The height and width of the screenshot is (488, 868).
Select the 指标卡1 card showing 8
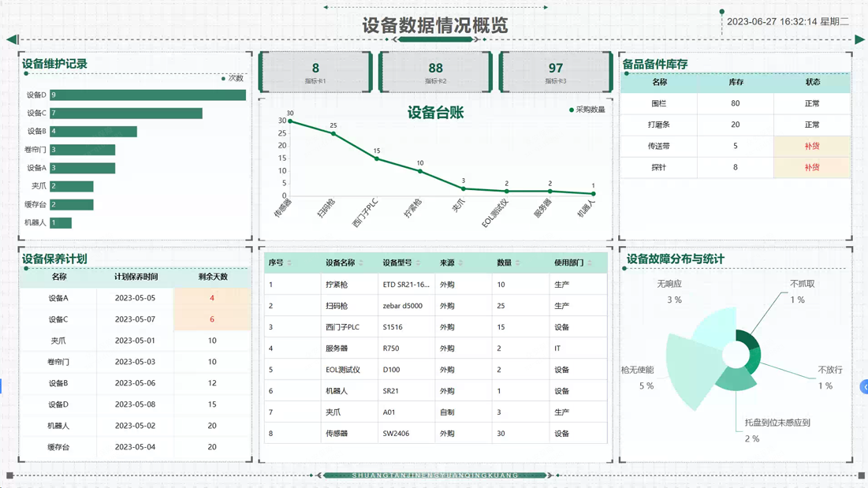pyautogui.click(x=315, y=72)
